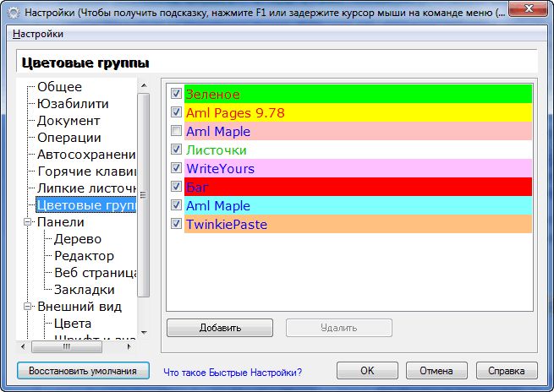Click the tree's scroll left arrow
Image resolution: width=554 pixels, height=392 pixels.
(23, 347)
